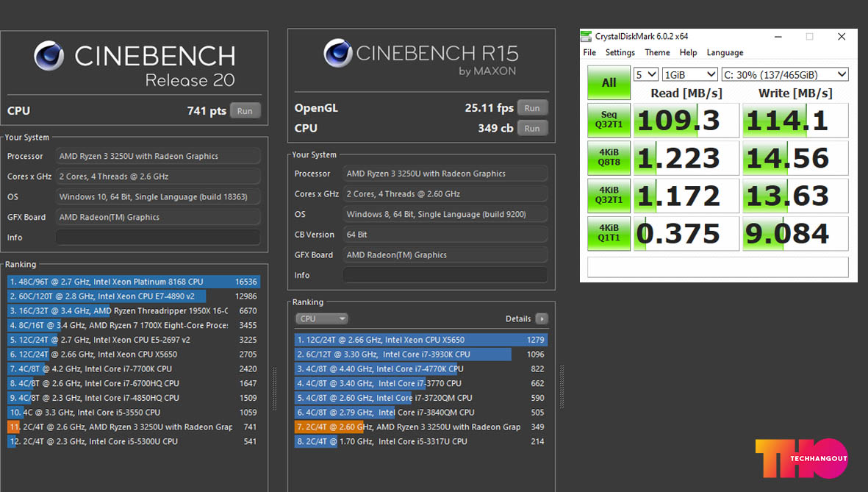
Task: Open the C: drive selection dropdown
Action: click(785, 74)
